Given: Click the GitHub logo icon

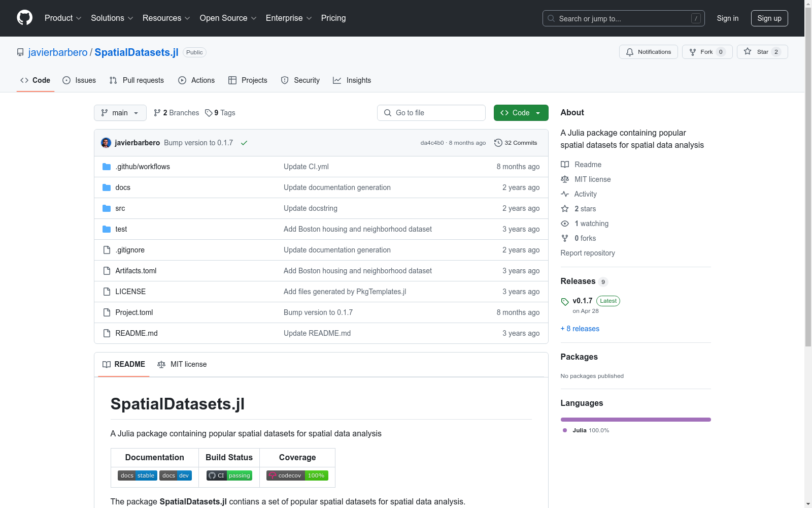Looking at the screenshot, I should (x=24, y=18).
